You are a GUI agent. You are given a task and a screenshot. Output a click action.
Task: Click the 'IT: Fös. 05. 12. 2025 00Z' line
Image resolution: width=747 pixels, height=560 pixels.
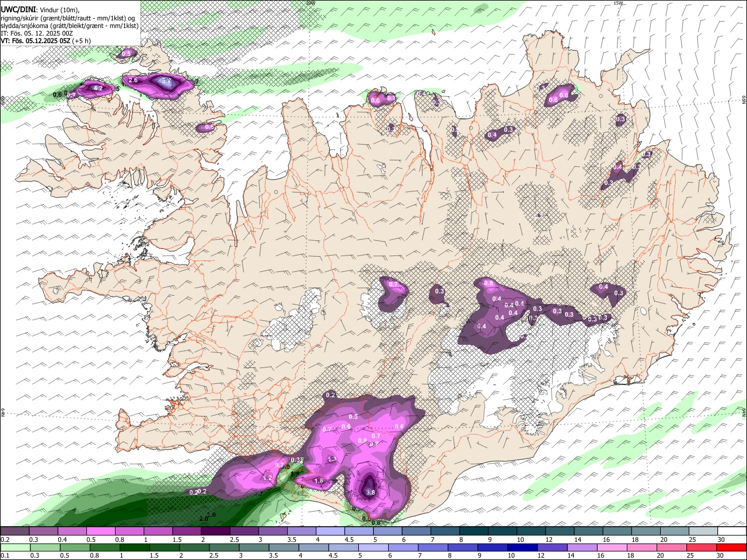(37, 33)
